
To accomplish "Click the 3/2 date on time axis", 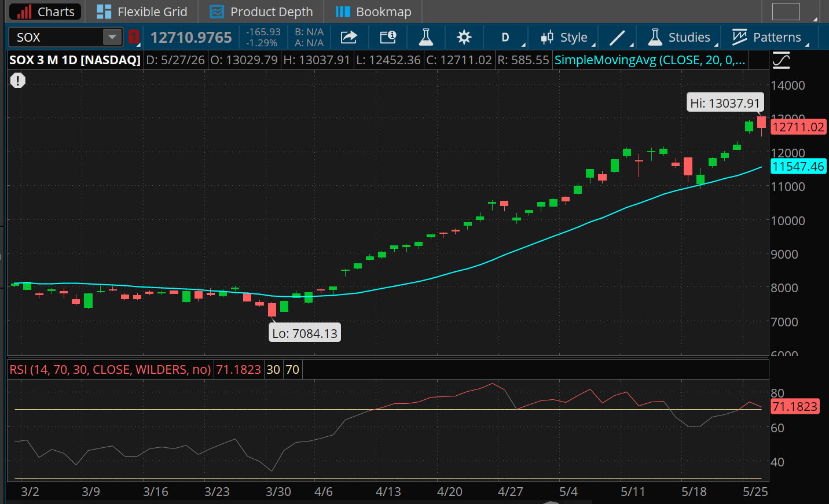I will (x=30, y=491).
